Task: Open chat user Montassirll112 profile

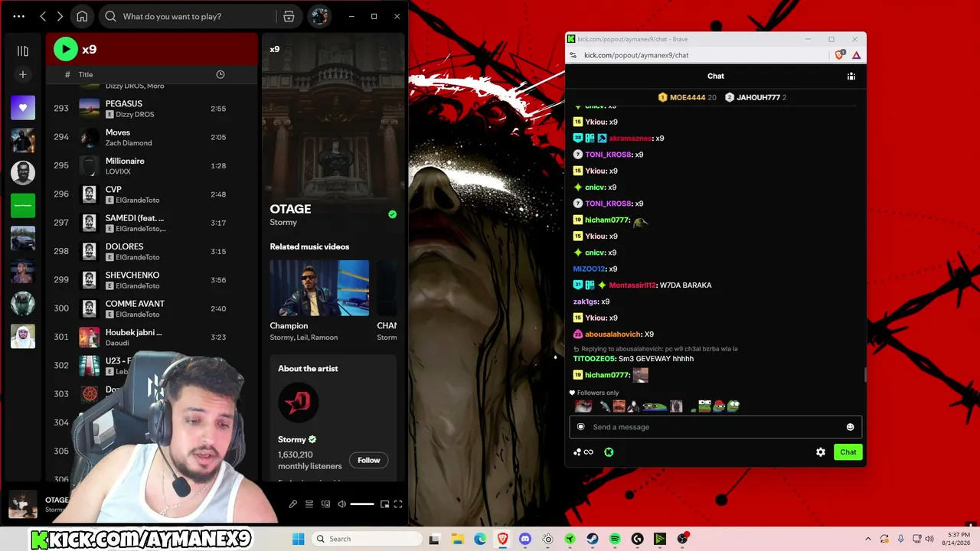Action: coord(632,285)
